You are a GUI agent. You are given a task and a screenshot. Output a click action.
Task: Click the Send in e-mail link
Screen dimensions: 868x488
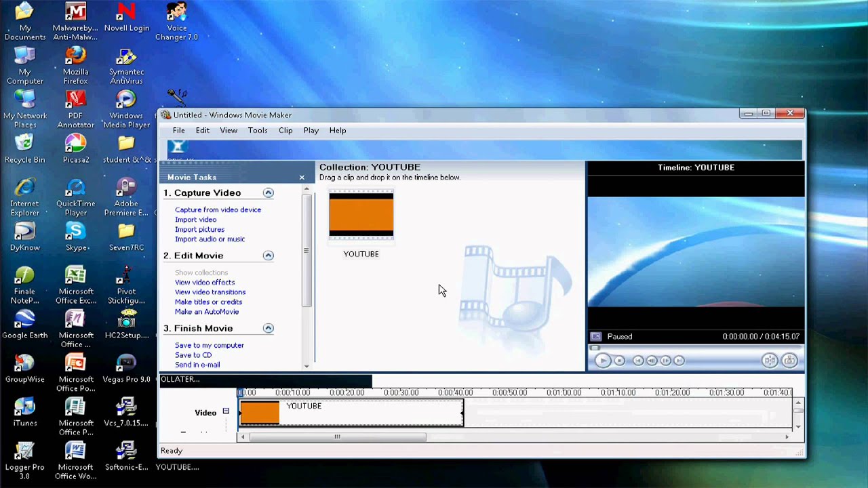(x=197, y=365)
